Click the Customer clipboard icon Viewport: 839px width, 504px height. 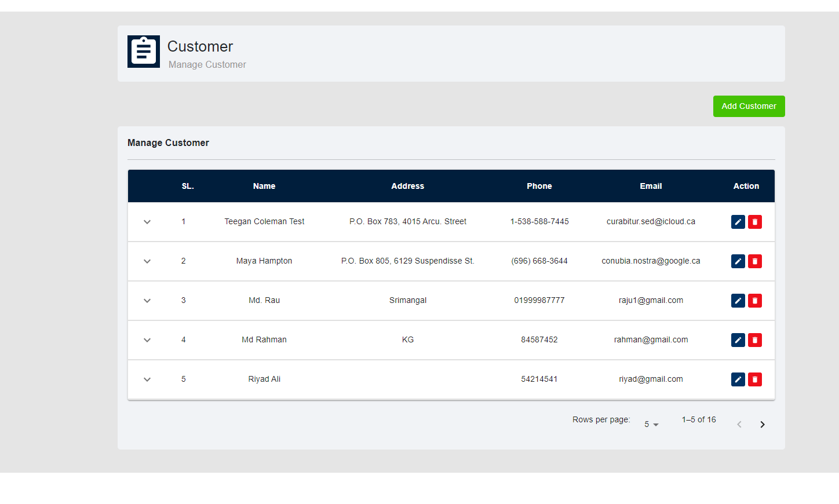click(144, 52)
